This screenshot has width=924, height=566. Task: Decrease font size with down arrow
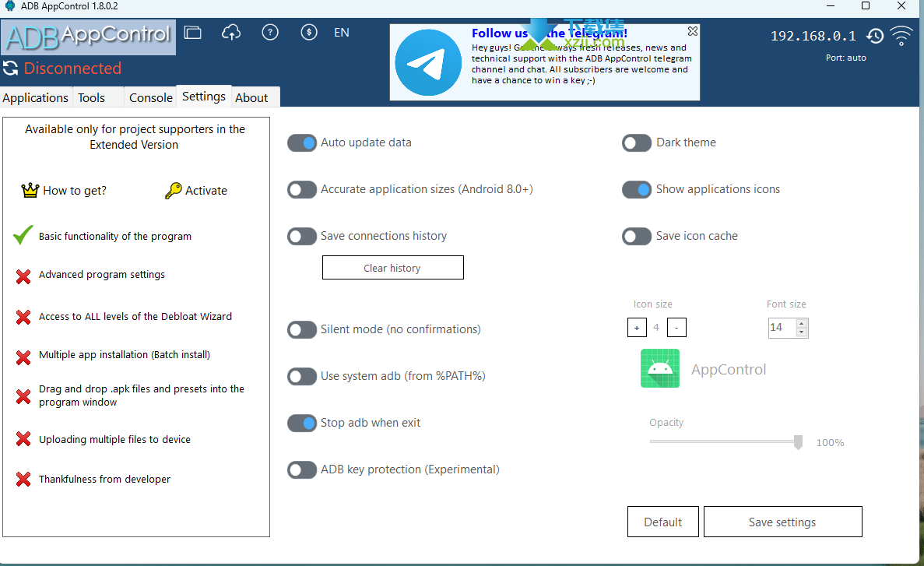(802, 332)
